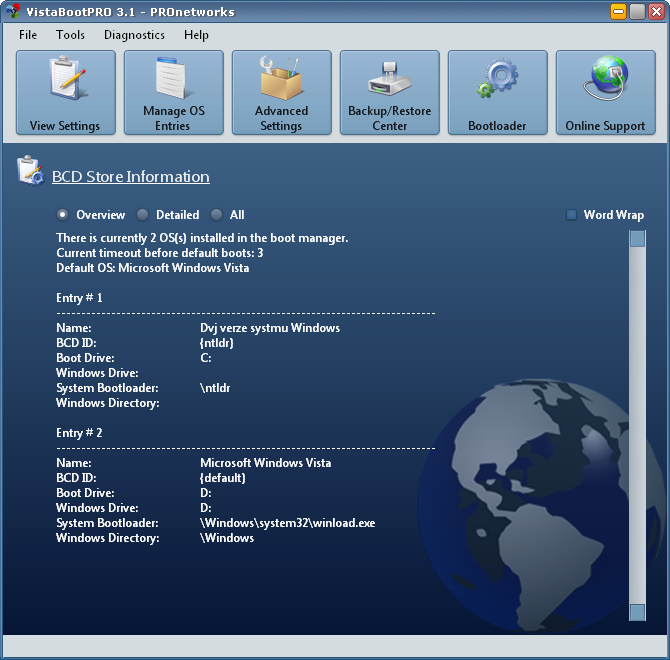The image size is (670, 660).
Task: Click the vertical scrollbar track
Action: pyautogui.click(x=637, y=425)
